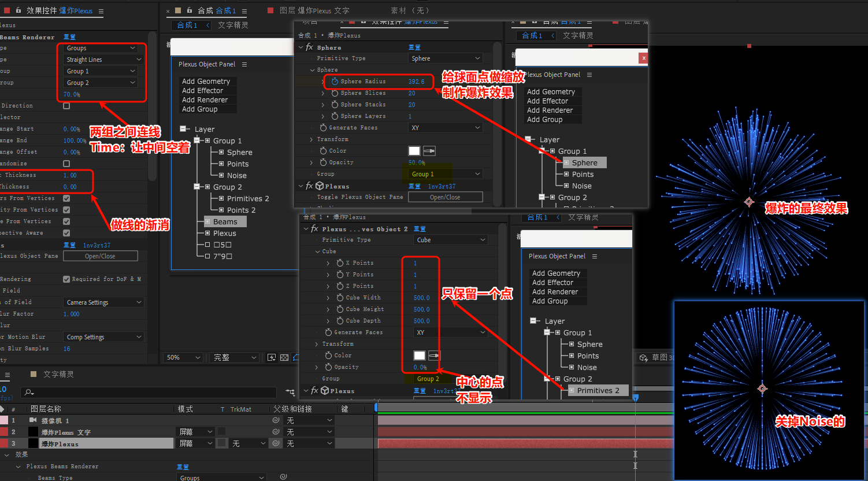The height and width of the screenshot is (481, 868).
Task: Open the 50% viewer zoom dropdown
Action: coord(183,358)
